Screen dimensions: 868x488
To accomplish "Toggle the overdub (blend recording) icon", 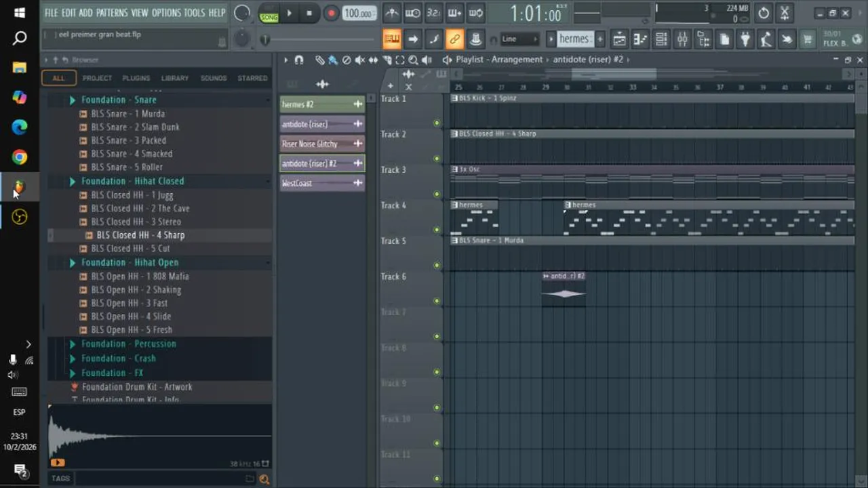I will tap(455, 13).
